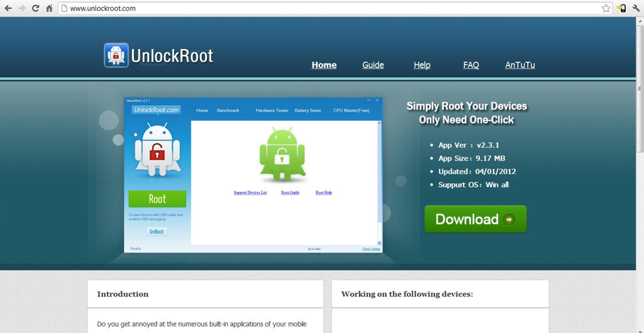Go to the browser Home icon

(49, 8)
